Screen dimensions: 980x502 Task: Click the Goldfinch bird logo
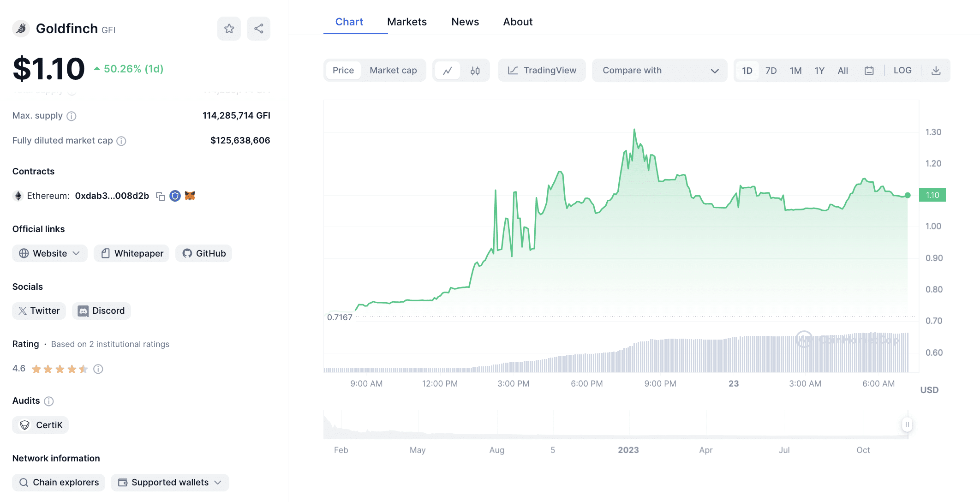tap(21, 29)
